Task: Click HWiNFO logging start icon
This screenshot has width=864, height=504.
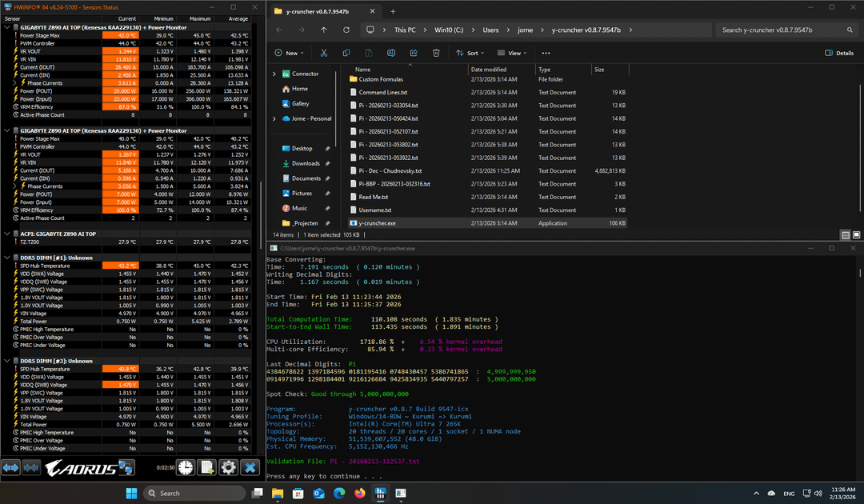Action: [206, 467]
